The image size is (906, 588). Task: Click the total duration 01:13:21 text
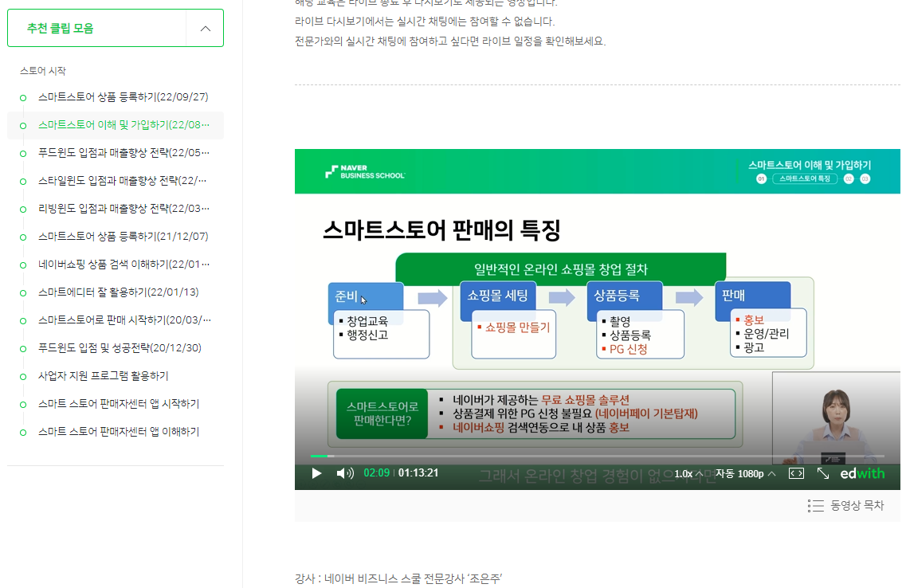[418, 473]
